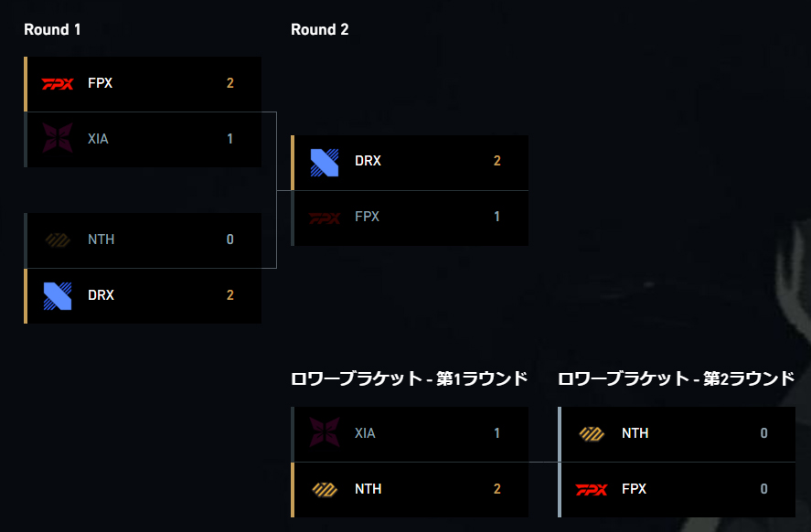This screenshot has width=811, height=532.
Task: Click the DRX logo in Round 1
Action: pyautogui.click(x=58, y=296)
